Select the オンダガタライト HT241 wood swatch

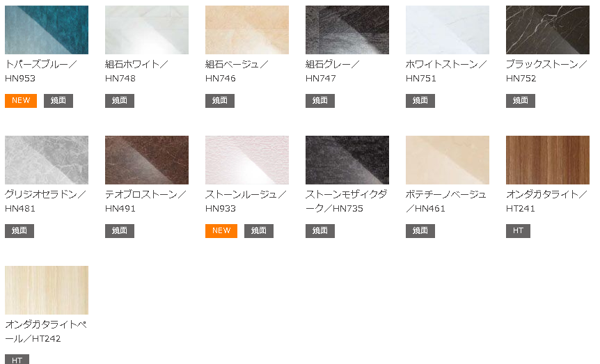pyautogui.click(x=548, y=160)
